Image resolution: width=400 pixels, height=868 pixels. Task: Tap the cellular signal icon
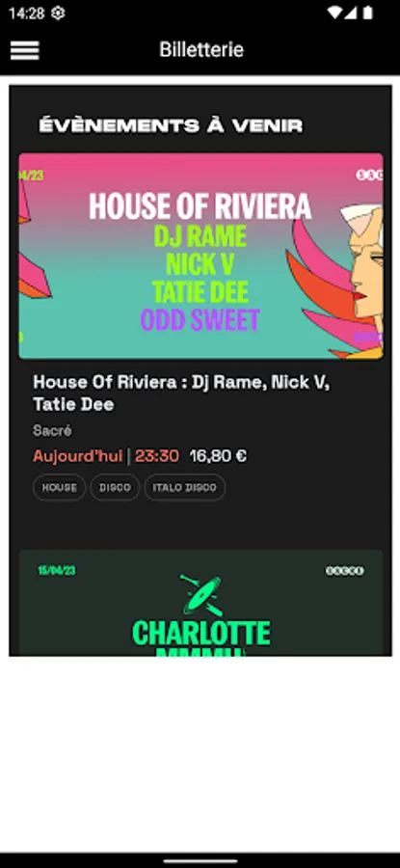[351, 14]
